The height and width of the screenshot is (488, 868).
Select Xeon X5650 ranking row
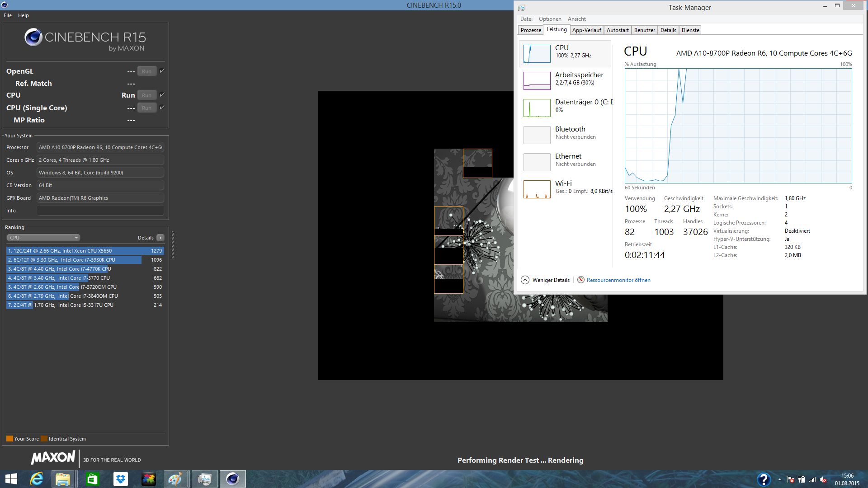(85, 251)
